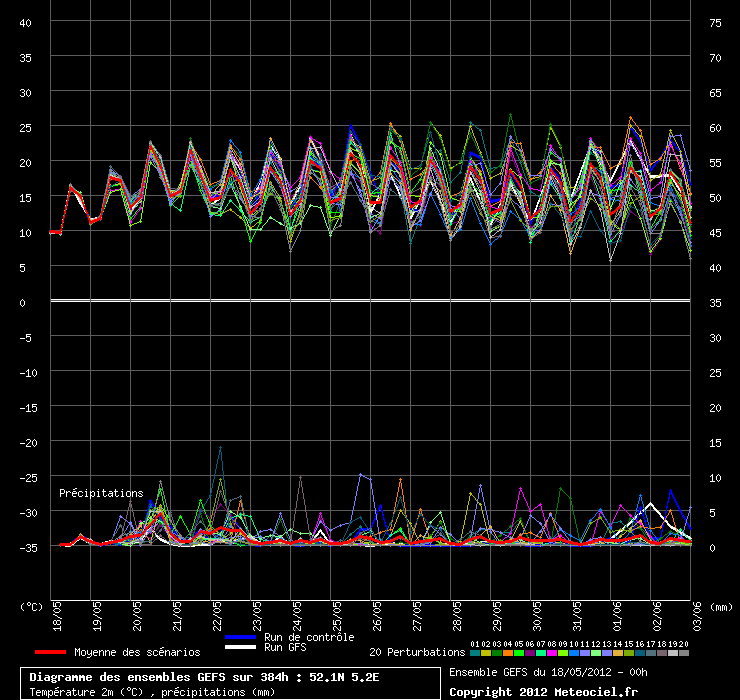740x700 pixels.
Task: Click the 25 value on temperature axis
Action: coord(25,128)
